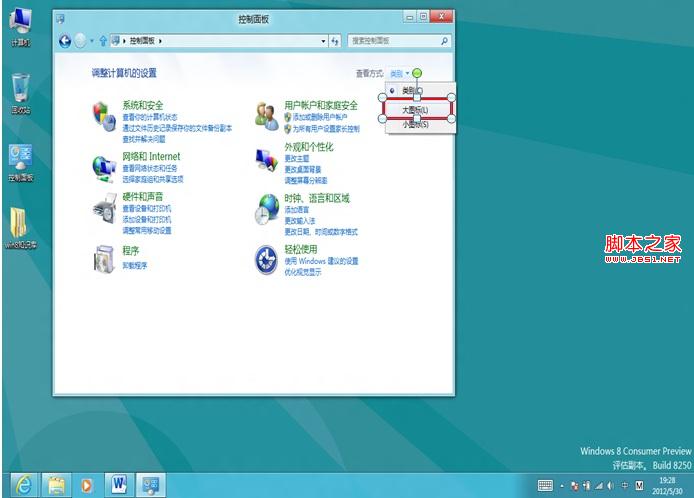Image resolution: width=694 pixels, height=498 pixels.
Task: Click the M input mode tray icon
Action: click(x=639, y=486)
